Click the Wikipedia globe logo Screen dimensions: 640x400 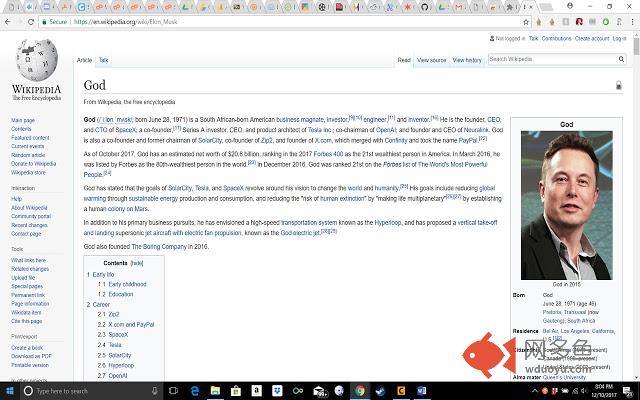click(x=37, y=60)
